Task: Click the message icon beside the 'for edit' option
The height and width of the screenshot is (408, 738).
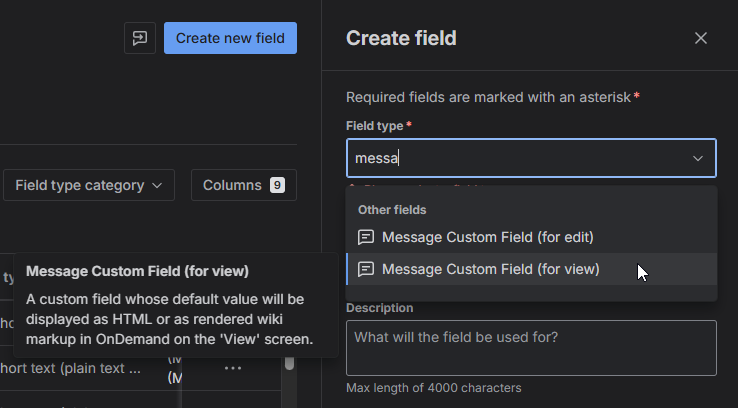Action: [x=366, y=237]
